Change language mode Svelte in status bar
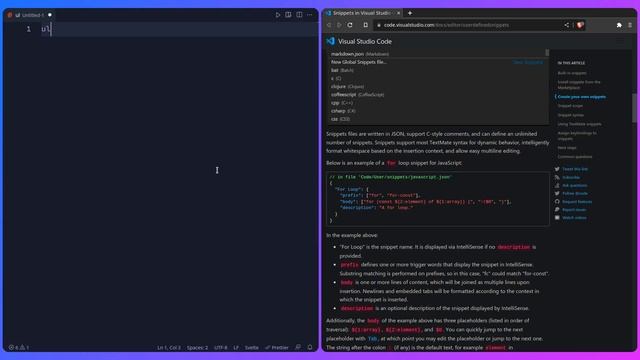This screenshot has width=640, height=360. 251,348
